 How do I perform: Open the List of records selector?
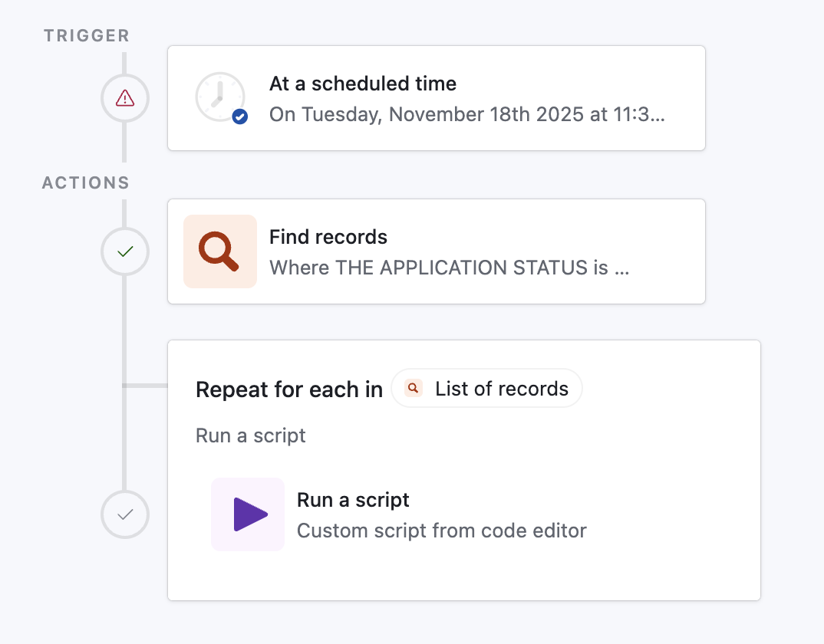click(x=486, y=388)
